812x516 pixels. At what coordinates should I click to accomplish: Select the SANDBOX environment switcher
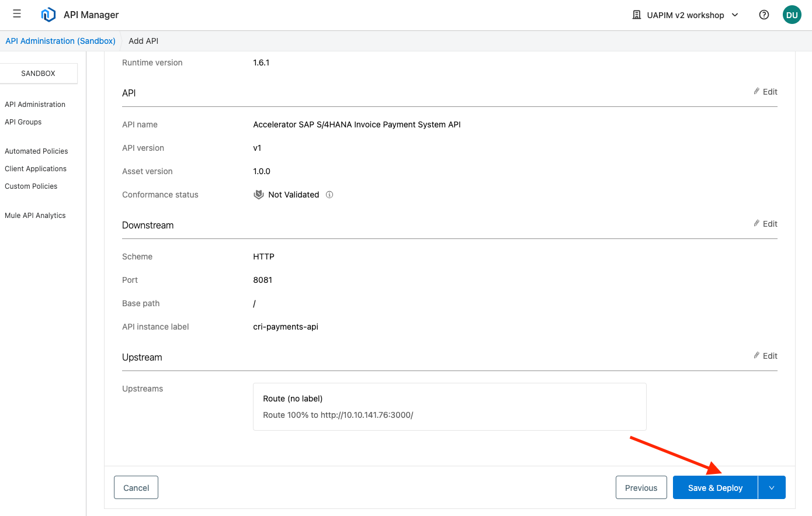(x=39, y=74)
